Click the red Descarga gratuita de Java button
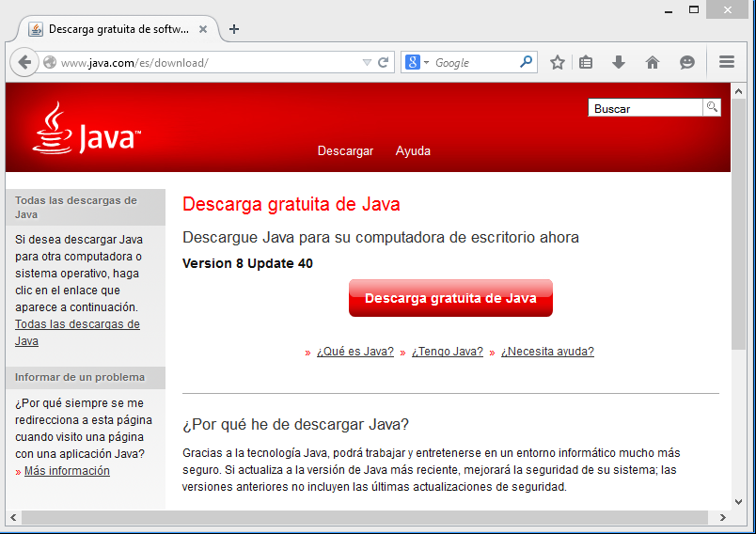The width and height of the screenshot is (756, 534). coord(450,298)
